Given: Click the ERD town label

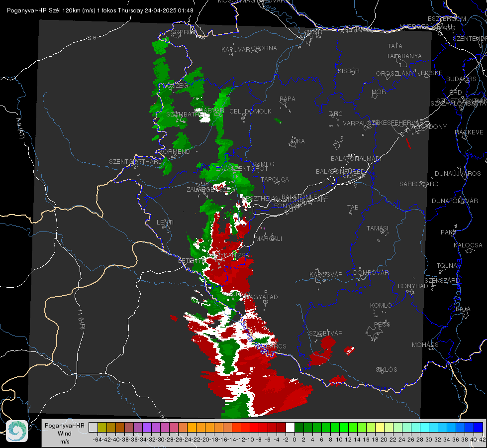Looking at the screenshot, I should tap(456, 92).
